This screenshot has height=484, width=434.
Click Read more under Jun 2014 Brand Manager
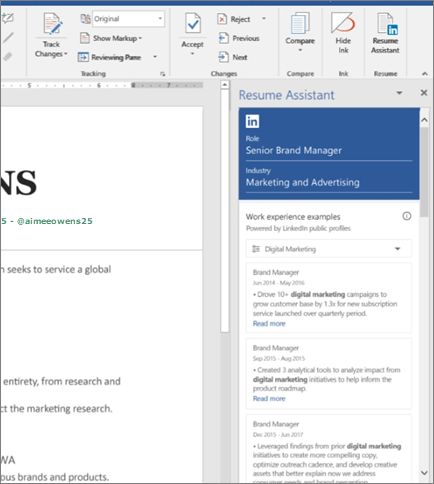(269, 324)
